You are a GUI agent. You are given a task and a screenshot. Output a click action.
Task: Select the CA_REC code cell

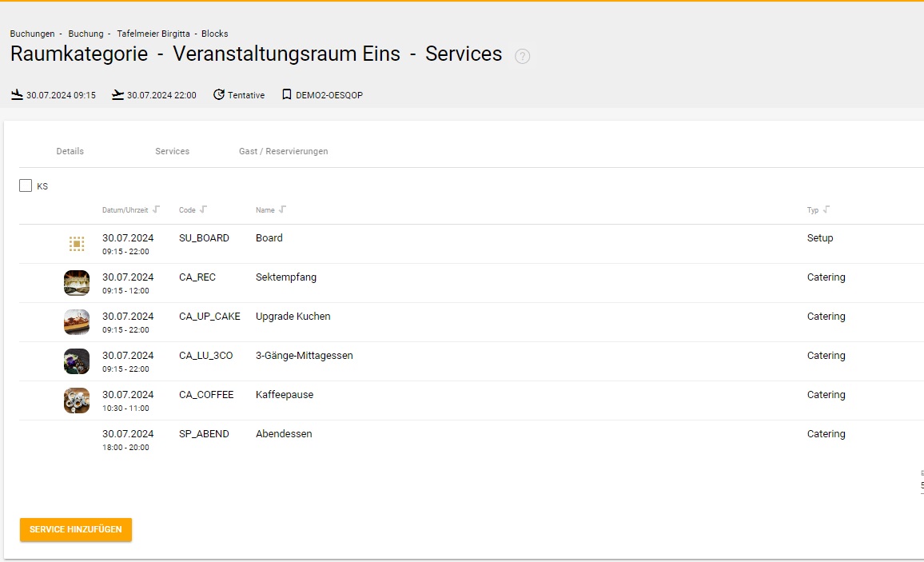(x=197, y=277)
